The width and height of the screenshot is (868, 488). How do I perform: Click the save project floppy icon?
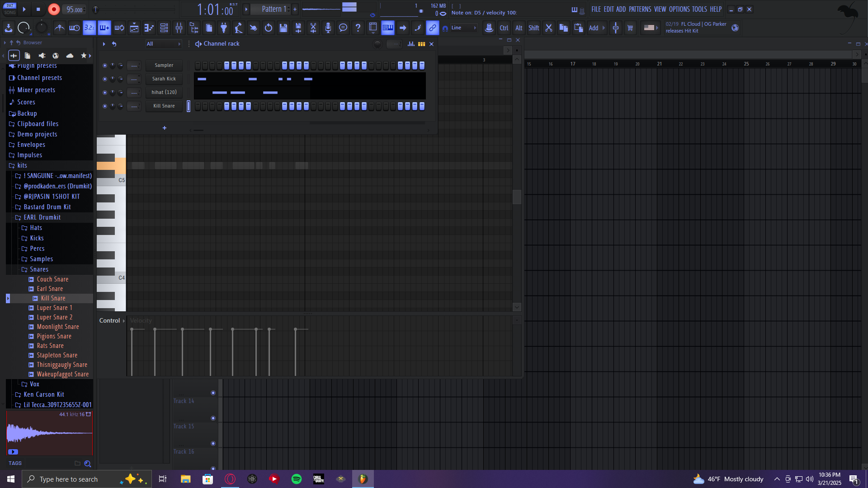[x=283, y=28]
